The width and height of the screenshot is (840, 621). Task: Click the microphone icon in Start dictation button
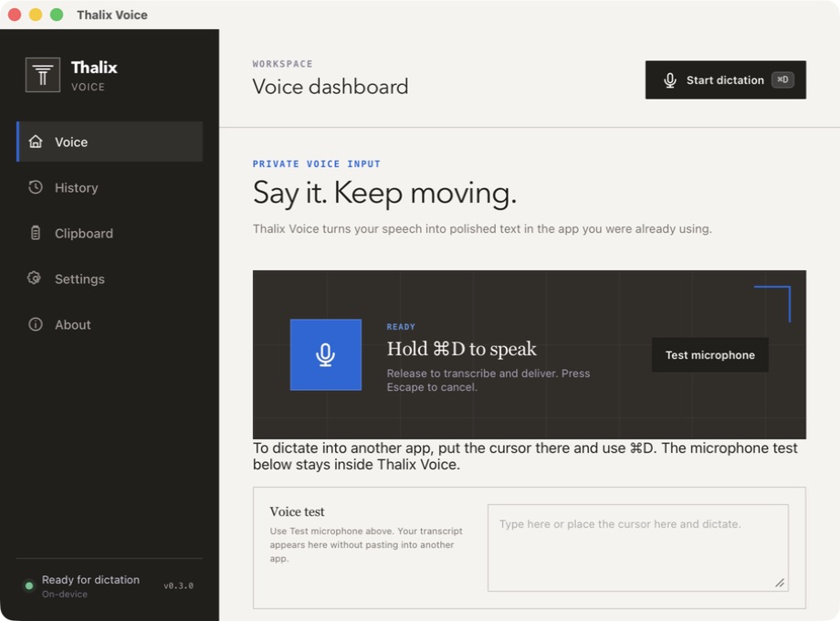pos(669,79)
